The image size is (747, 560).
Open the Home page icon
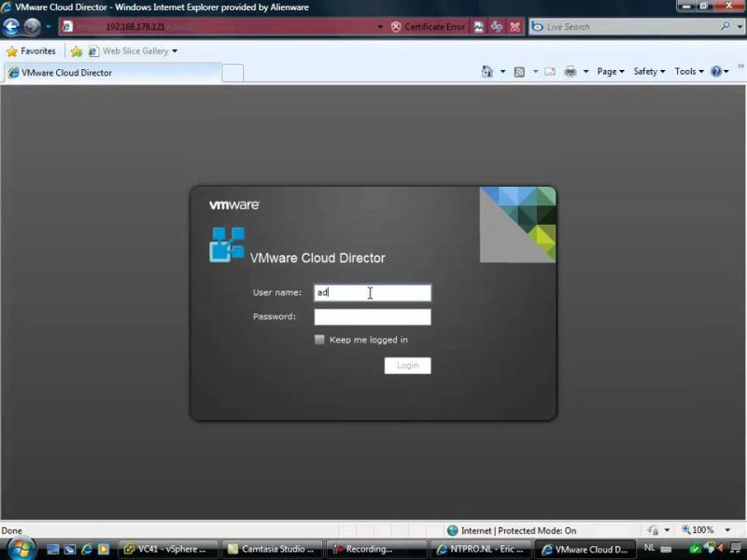[x=486, y=70]
